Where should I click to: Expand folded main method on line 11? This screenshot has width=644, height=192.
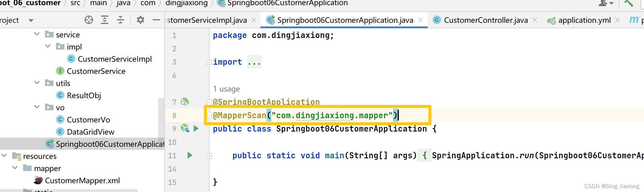point(209,156)
